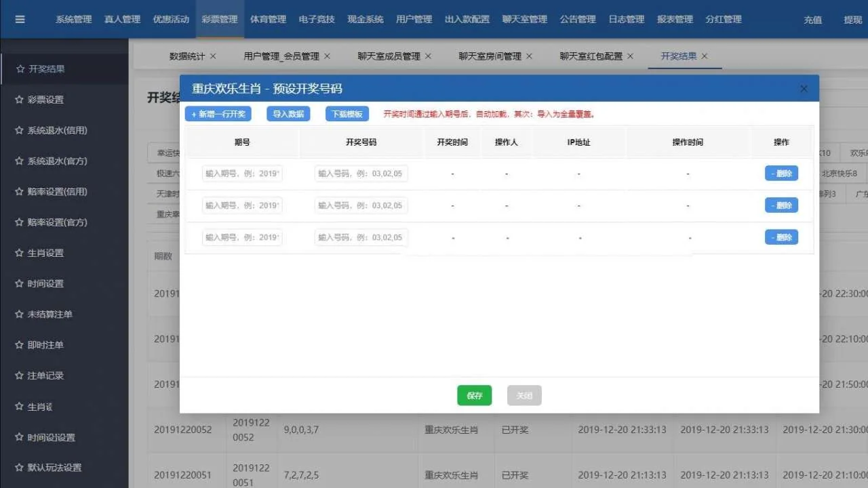Open 时间设置 in the sidebar
Screen dimensions: 868x488
pyautogui.click(x=45, y=284)
